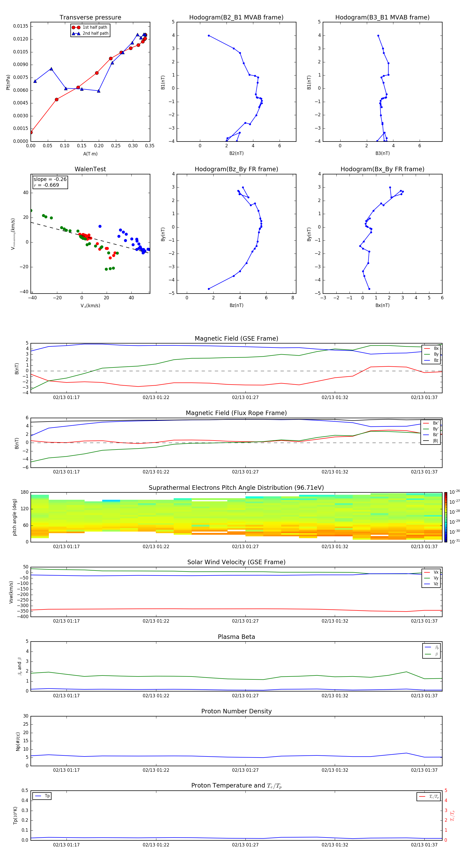Image resolution: width=473 pixels, height=868 pixels.
Task: Click the 'Magnetic Field (GSE Frame)' title
Action: (236, 339)
